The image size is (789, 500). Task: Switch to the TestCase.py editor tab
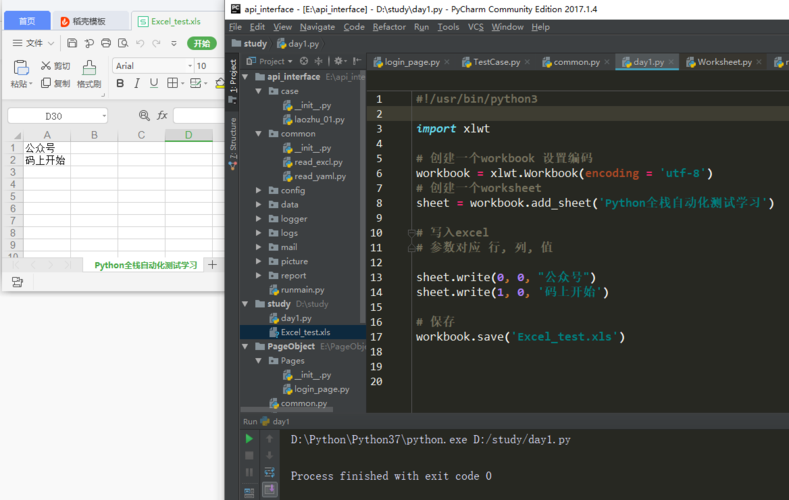[x=496, y=62]
